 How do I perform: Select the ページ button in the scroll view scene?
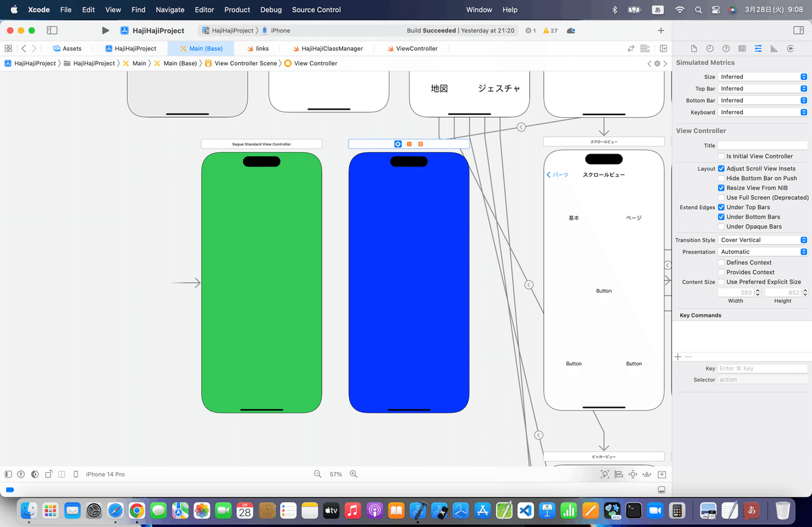pyautogui.click(x=633, y=218)
